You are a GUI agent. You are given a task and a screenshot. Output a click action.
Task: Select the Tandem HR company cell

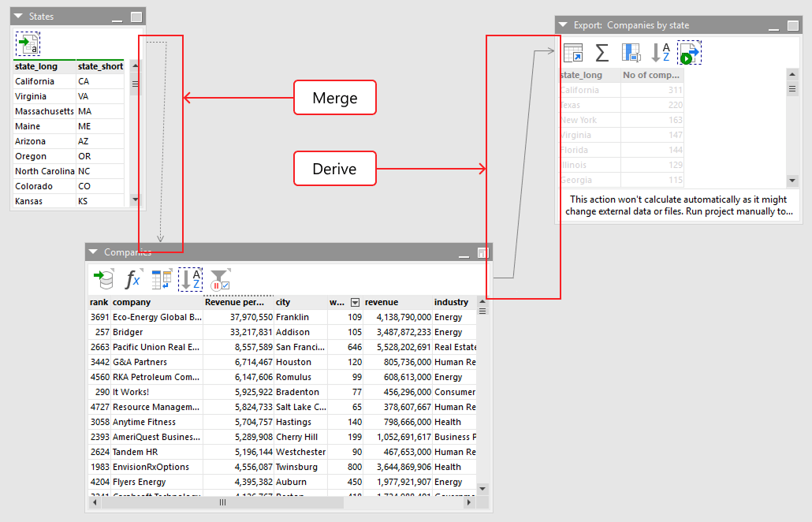(x=157, y=452)
